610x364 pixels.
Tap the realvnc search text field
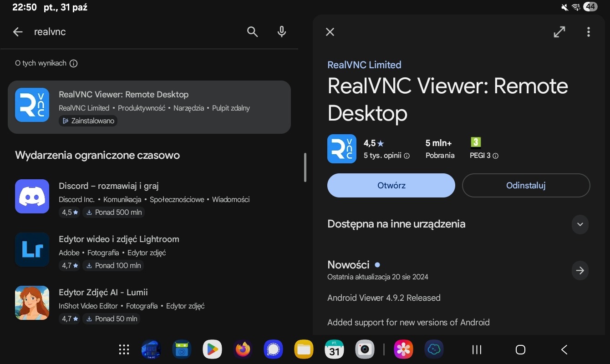click(137, 32)
